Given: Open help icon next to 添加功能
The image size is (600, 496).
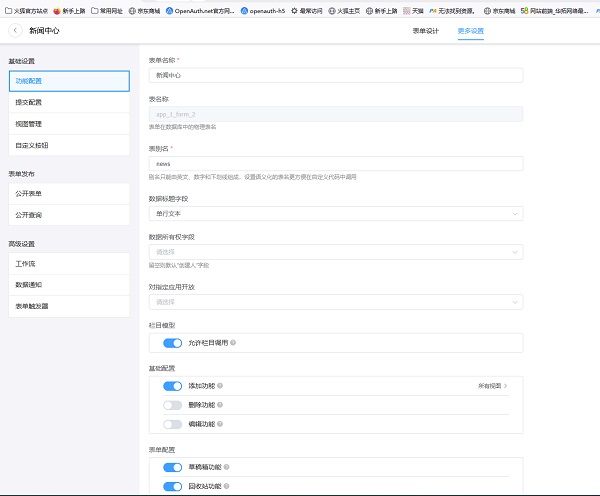Looking at the screenshot, I should pyautogui.click(x=220, y=386).
